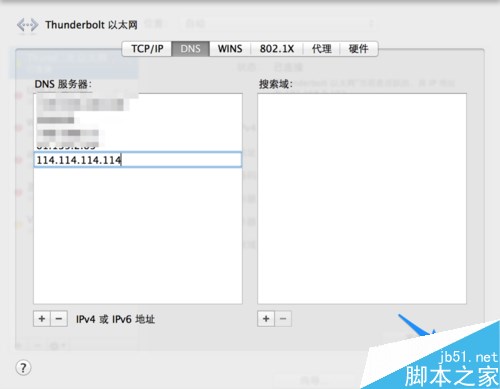500x389 pixels.
Task: Open help with the question mark button
Action: [23, 368]
